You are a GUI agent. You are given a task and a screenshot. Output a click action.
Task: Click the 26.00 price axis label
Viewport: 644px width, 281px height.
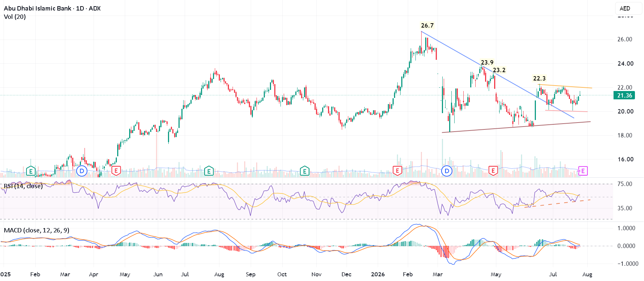(625, 39)
